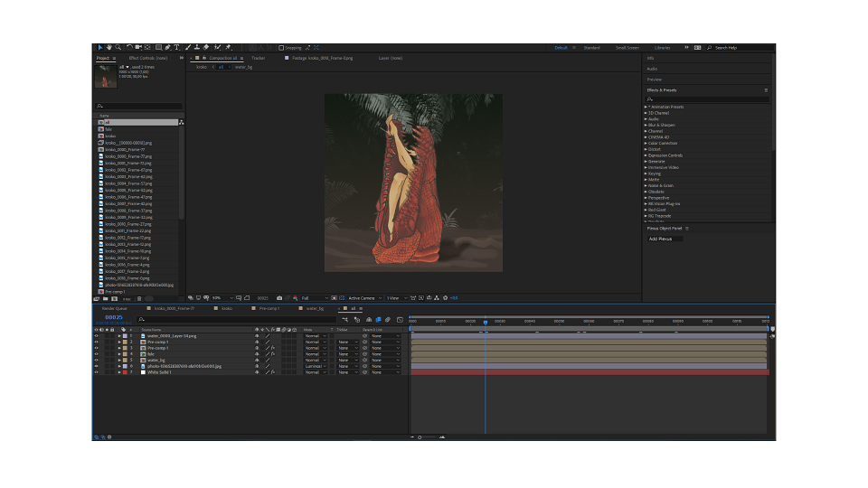Open the 1 View layout dropdown

click(x=396, y=297)
